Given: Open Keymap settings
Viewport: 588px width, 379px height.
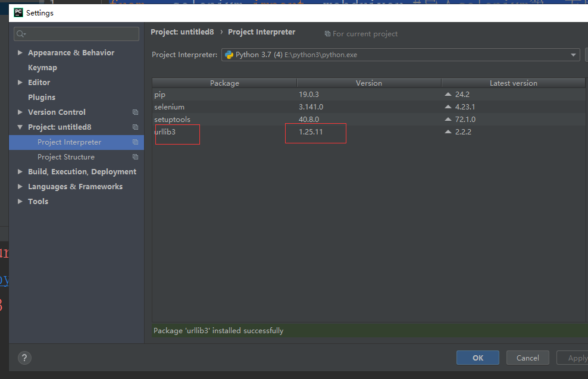Looking at the screenshot, I should point(42,68).
